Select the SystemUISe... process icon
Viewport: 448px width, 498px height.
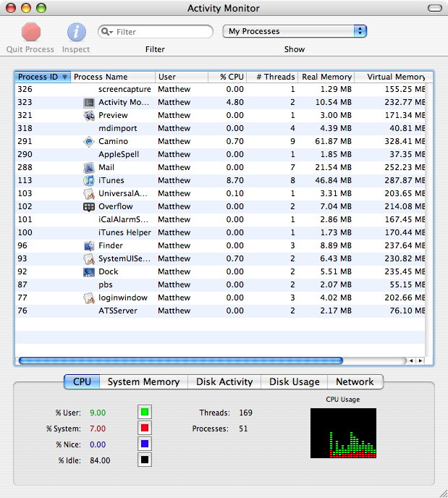coord(89,259)
